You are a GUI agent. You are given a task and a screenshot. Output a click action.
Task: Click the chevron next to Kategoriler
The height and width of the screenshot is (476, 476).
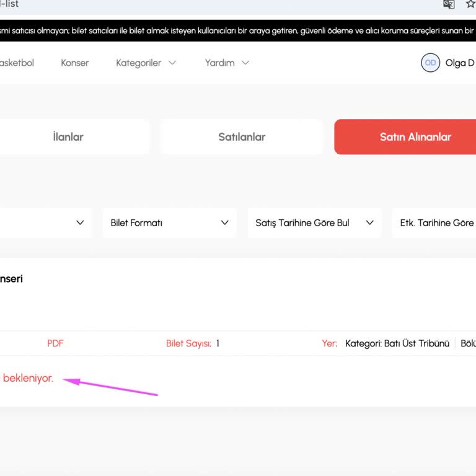pyautogui.click(x=172, y=63)
